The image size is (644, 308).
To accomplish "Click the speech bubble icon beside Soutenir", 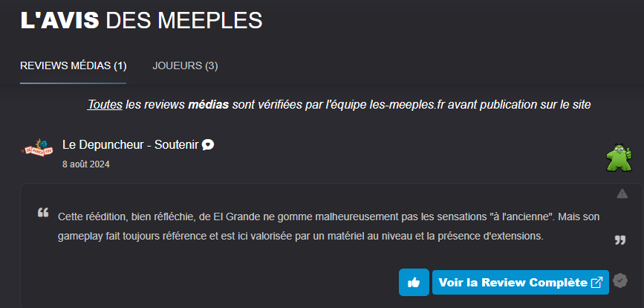I will (209, 145).
